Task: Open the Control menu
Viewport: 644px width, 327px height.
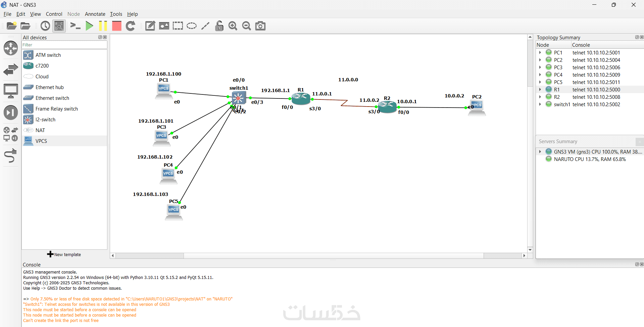Action: (x=54, y=14)
